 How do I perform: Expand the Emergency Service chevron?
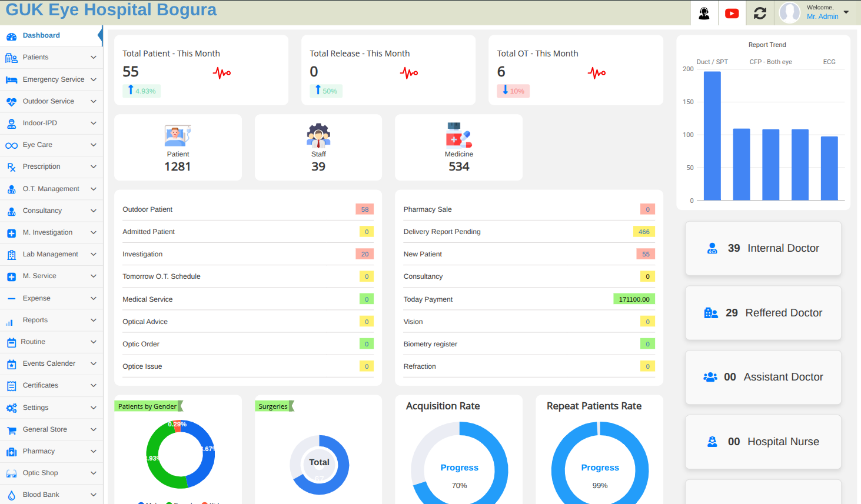tap(94, 79)
